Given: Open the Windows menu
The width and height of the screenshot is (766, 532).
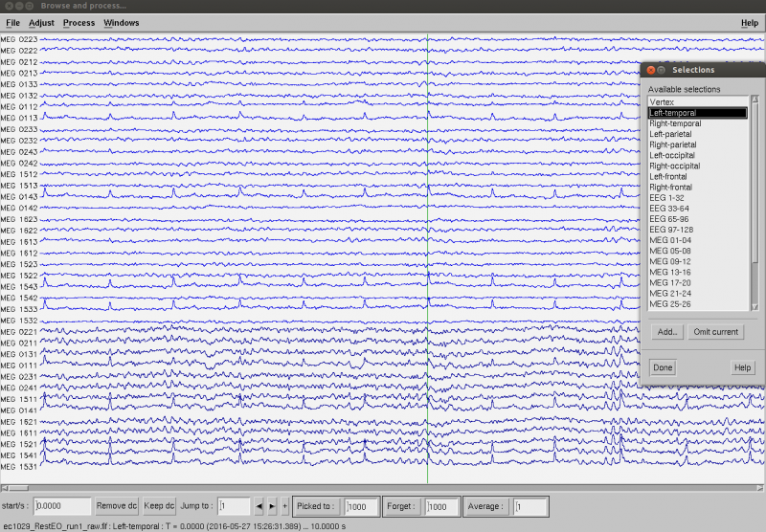Looking at the screenshot, I should click(x=121, y=22).
